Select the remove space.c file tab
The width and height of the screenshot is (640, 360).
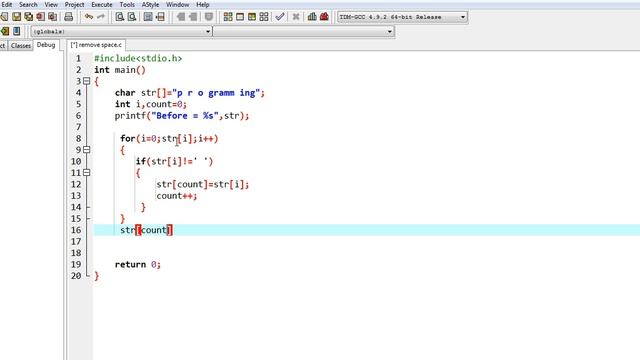tap(96, 45)
